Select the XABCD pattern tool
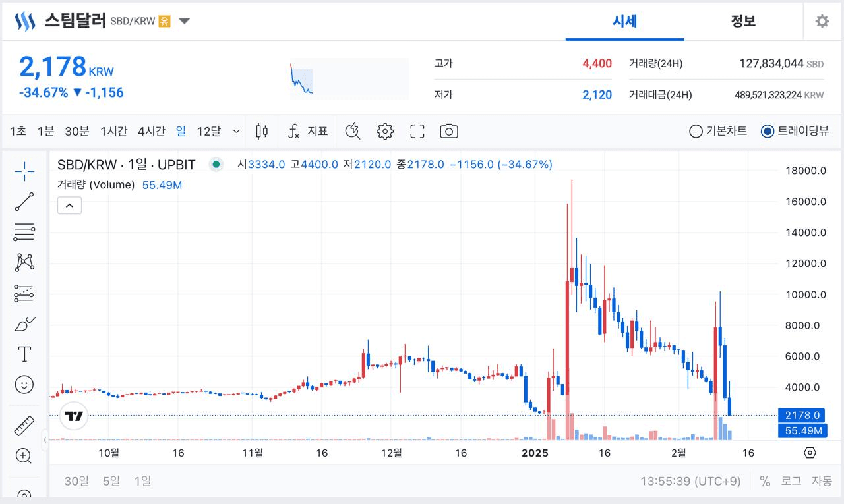 pyautogui.click(x=24, y=262)
